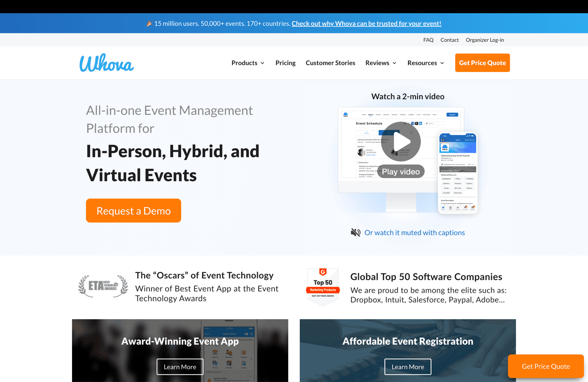
Task: Expand the Reviews dropdown menu
Action: tap(381, 63)
